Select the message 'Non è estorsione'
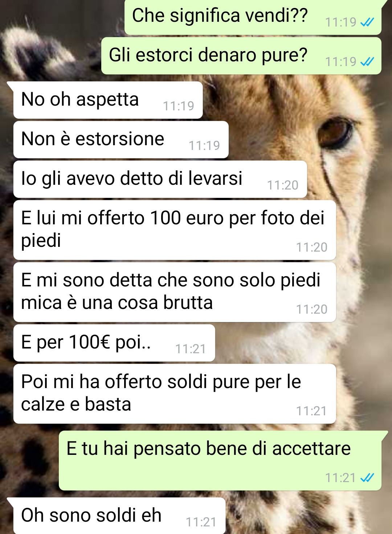The image size is (392, 534). [121, 140]
